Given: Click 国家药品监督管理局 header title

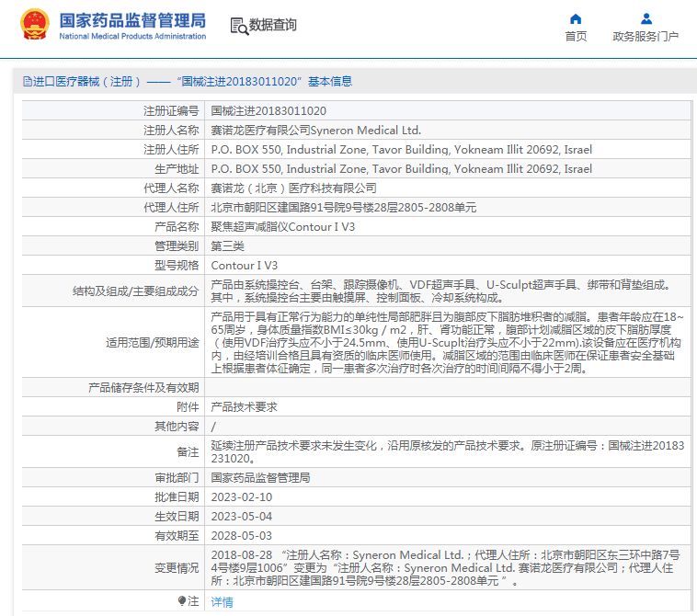Looking at the screenshot, I should pos(132,20).
